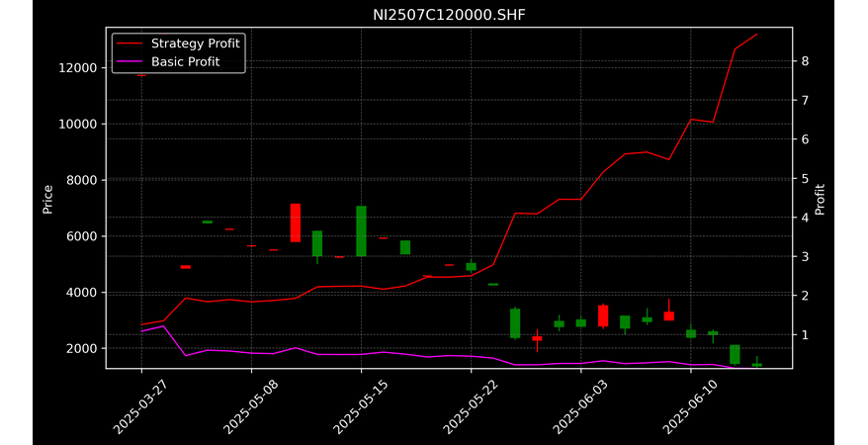This screenshot has width=868, height=445.
Task: Click the chart title NI2507C120000.SHF
Action: point(449,15)
